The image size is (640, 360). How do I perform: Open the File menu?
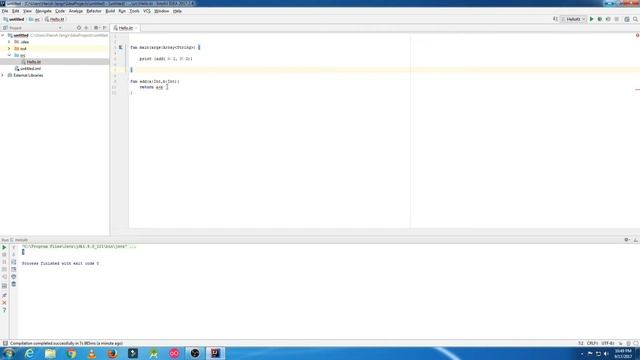[x=5, y=11]
